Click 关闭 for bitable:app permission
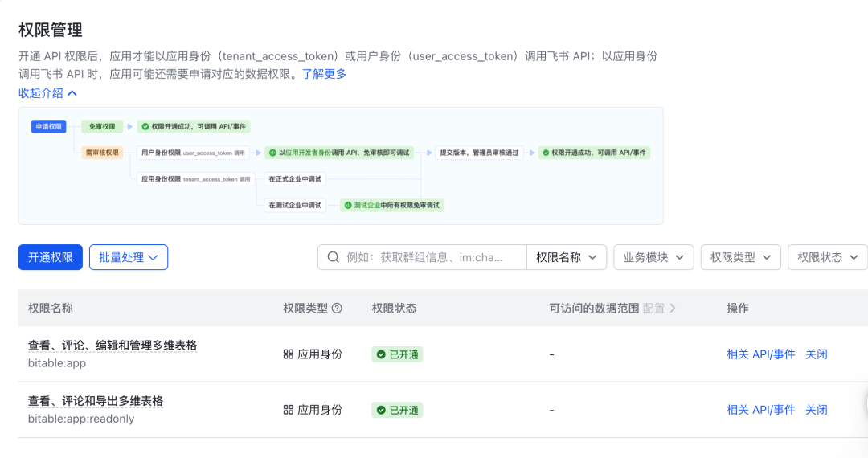The height and width of the screenshot is (458, 868). (x=816, y=354)
